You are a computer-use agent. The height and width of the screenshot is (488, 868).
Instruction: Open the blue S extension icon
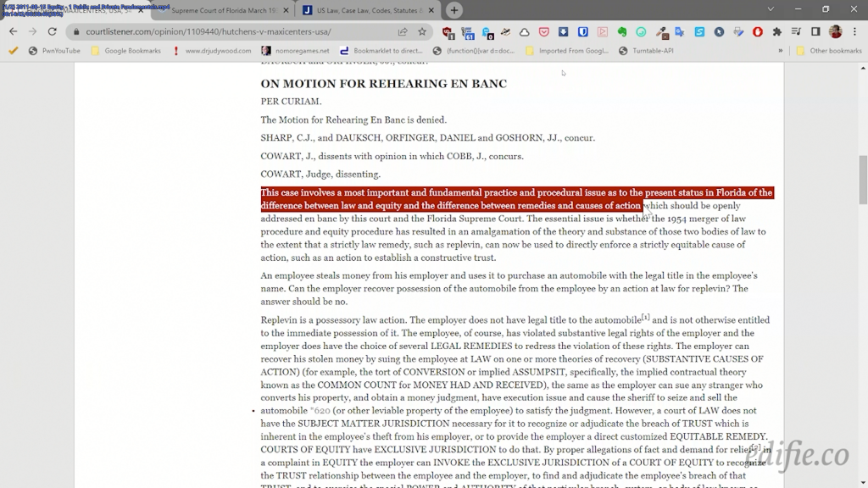699,32
